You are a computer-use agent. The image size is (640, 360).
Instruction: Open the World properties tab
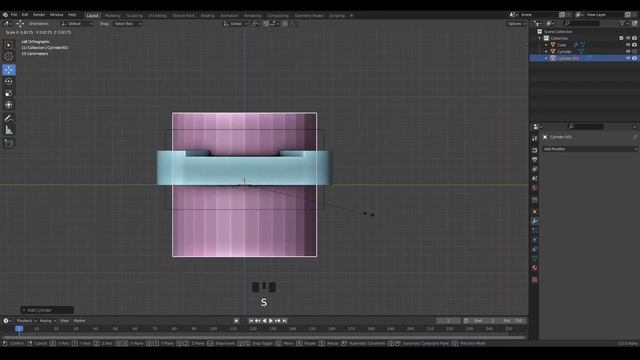(x=534, y=188)
